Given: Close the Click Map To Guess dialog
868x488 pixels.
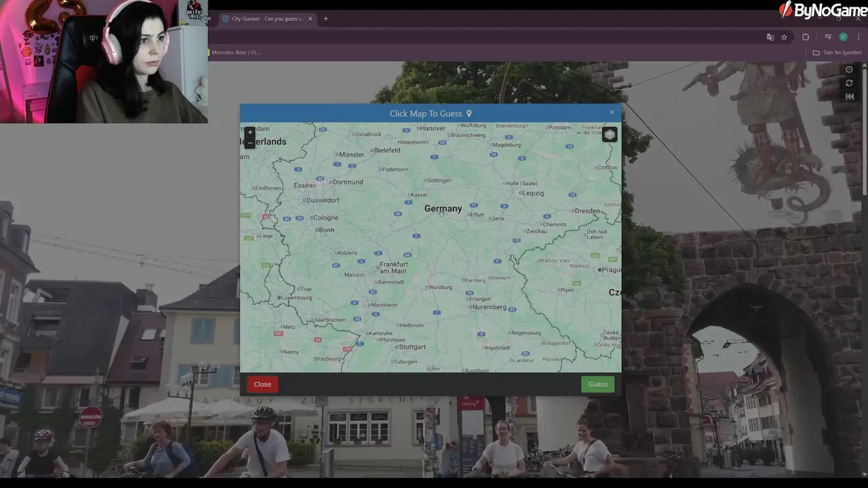Looking at the screenshot, I should [x=612, y=113].
